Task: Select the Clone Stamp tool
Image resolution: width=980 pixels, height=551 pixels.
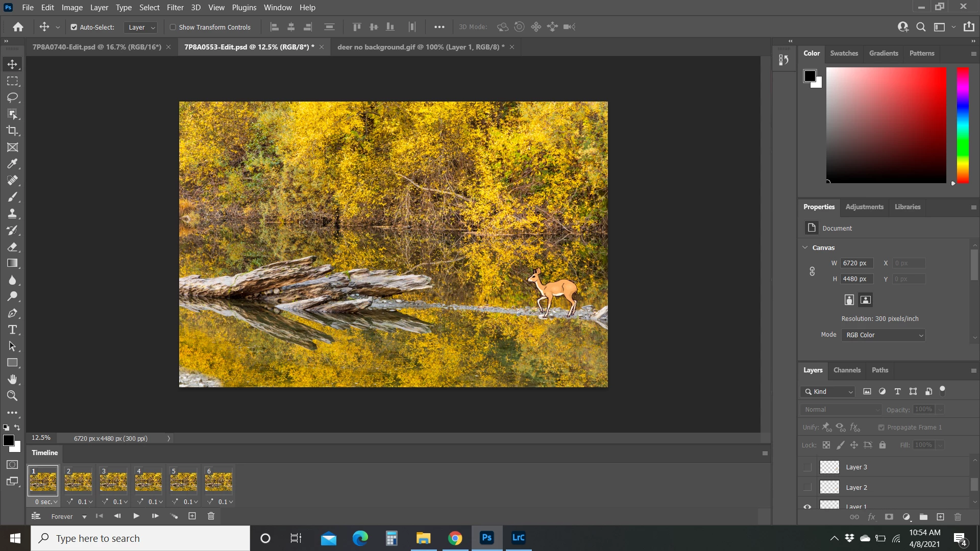Action: pyautogui.click(x=12, y=213)
